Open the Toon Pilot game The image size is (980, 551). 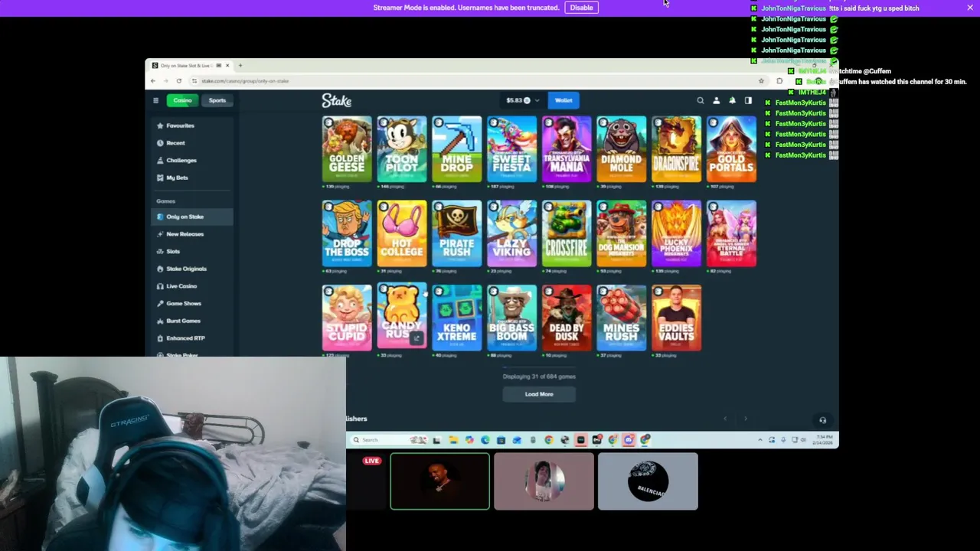pos(402,149)
